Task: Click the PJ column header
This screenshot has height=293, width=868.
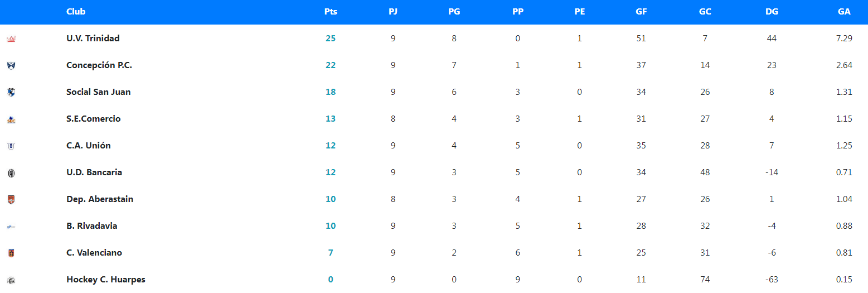Action: click(x=393, y=12)
